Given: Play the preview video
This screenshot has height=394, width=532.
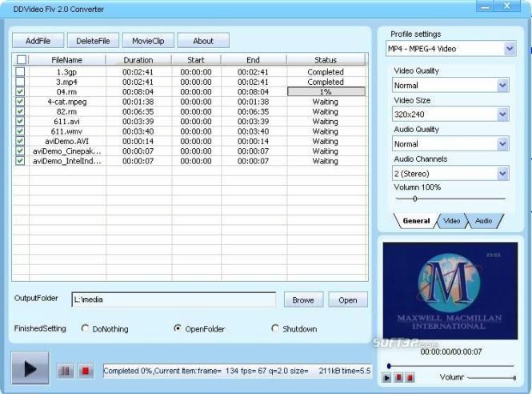Looking at the screenshot, I should pos(386,377).
